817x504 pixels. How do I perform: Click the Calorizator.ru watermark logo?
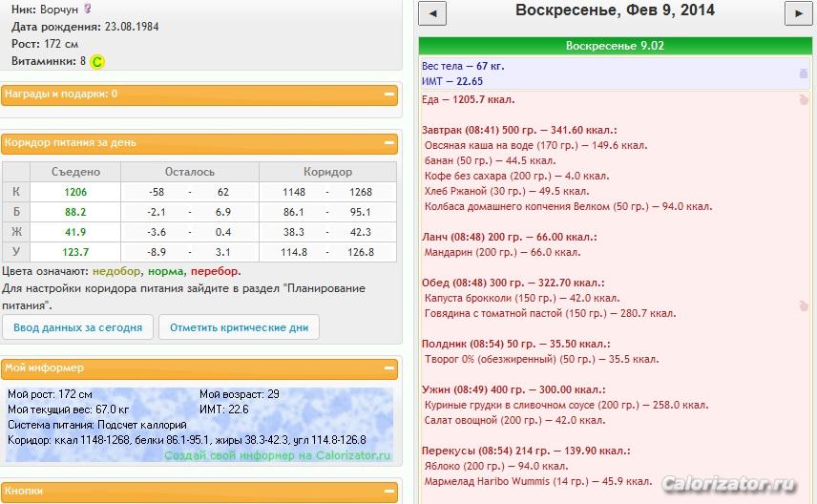click(729, 484)
